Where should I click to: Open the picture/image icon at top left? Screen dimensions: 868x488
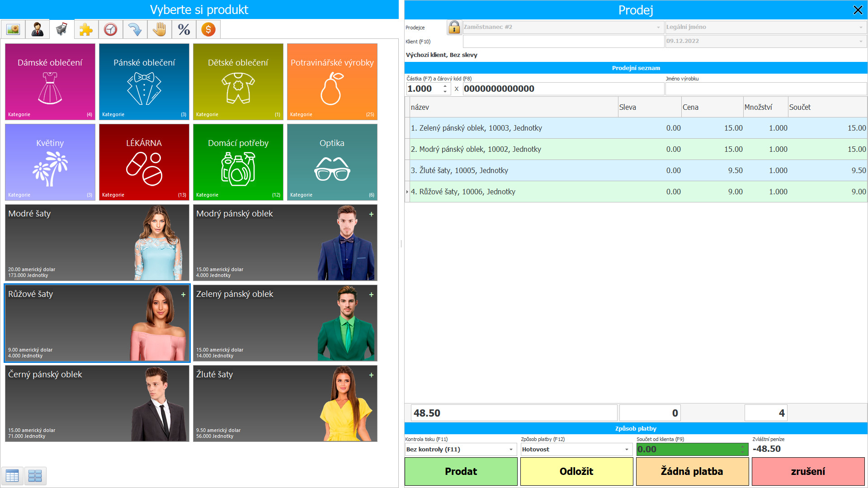[13, 29]
